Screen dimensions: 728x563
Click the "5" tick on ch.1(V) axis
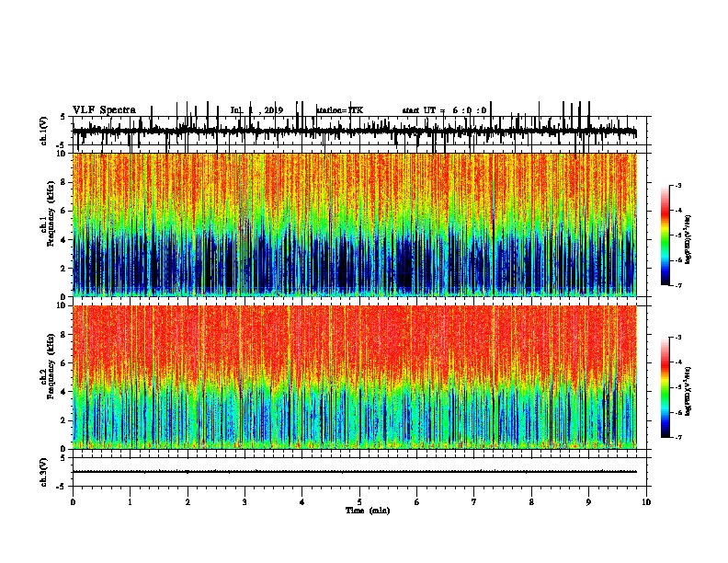coord(63,117)
